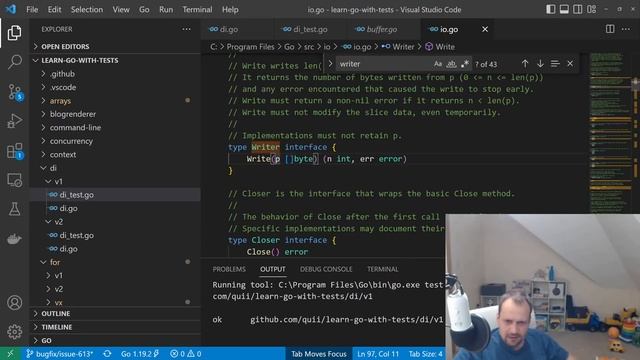The height and width of the screenshot is (360, 640).
Task: Toggle Tab Moves Focus in status bar
Action: (319, 353)
